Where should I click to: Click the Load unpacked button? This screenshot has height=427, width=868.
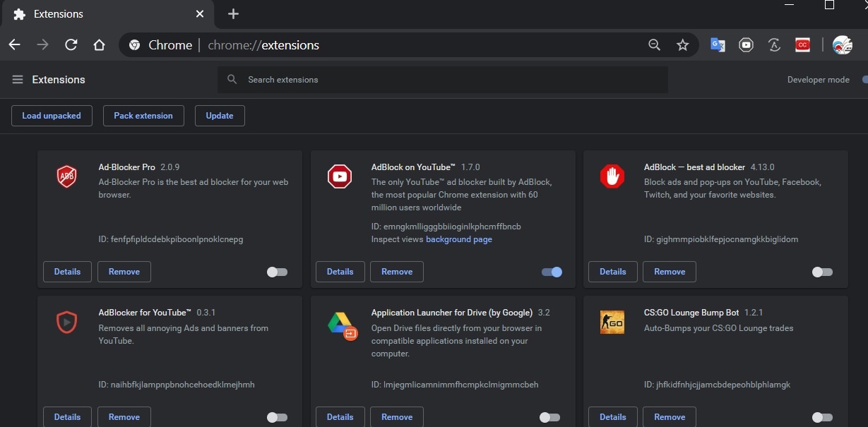(x=52, y=116)
